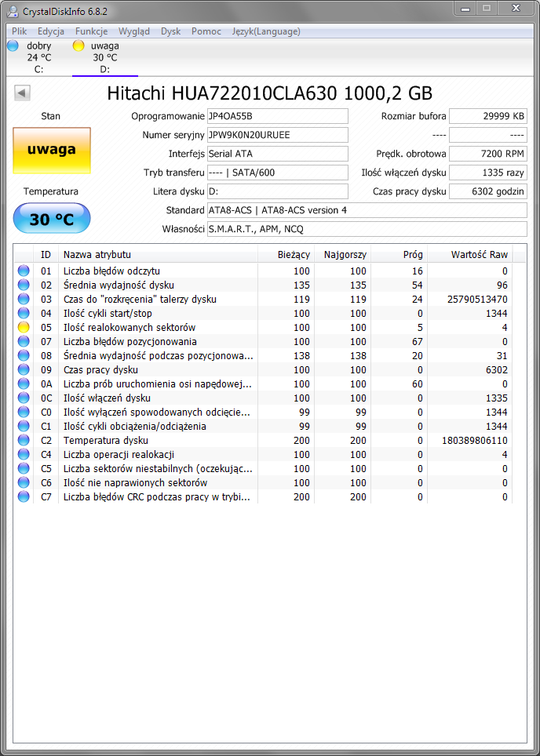The width and height of the screenshot is (540, 756).
Task: Click the Interfejs field Serial ATA
Action: [278, 154]
